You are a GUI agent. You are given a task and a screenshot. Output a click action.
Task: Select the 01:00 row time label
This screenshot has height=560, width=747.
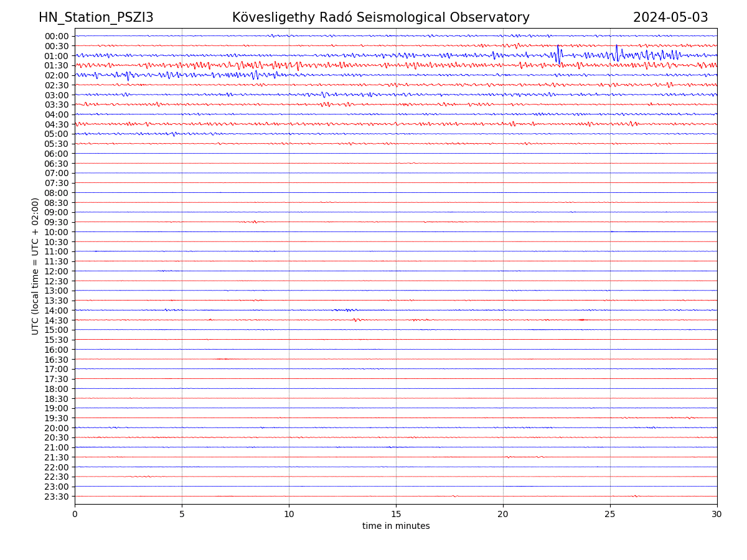(x=57, y=56)
